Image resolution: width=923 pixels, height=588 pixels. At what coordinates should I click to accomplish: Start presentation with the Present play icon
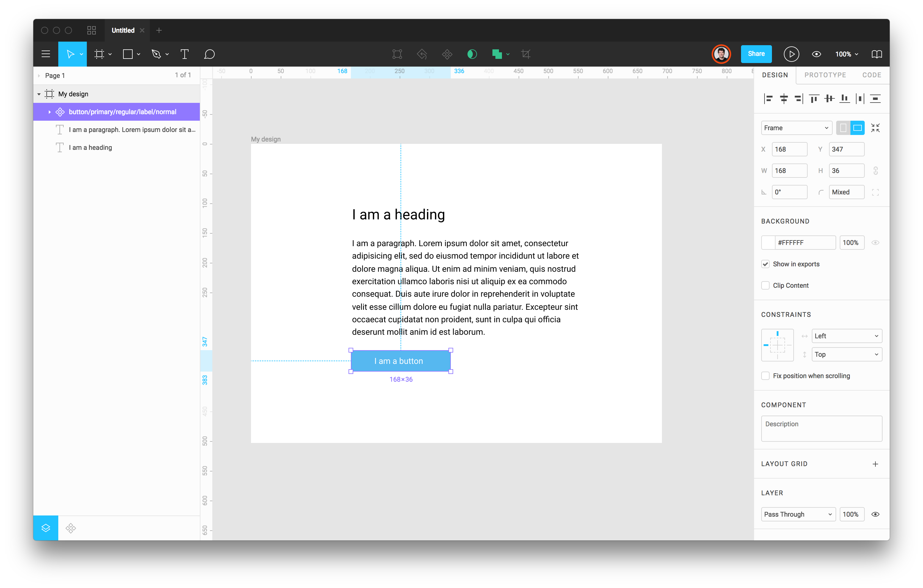point(791,54)
